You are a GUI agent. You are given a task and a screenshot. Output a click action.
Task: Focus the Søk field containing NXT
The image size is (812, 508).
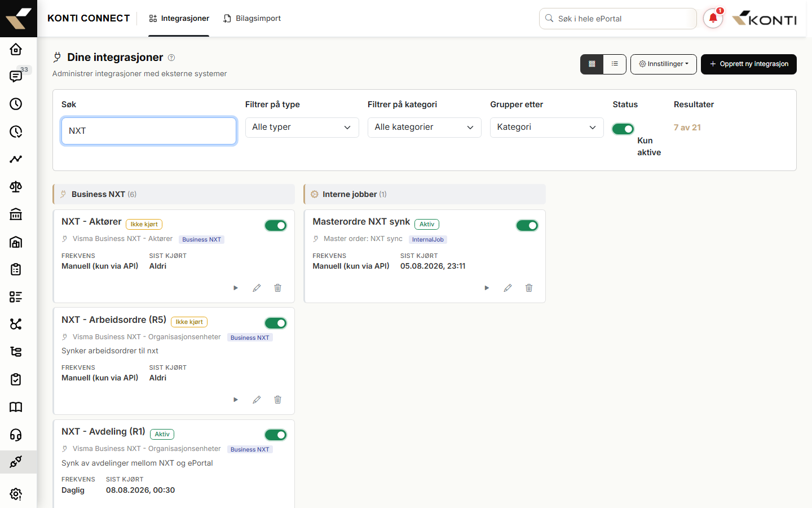click(149, 131)
